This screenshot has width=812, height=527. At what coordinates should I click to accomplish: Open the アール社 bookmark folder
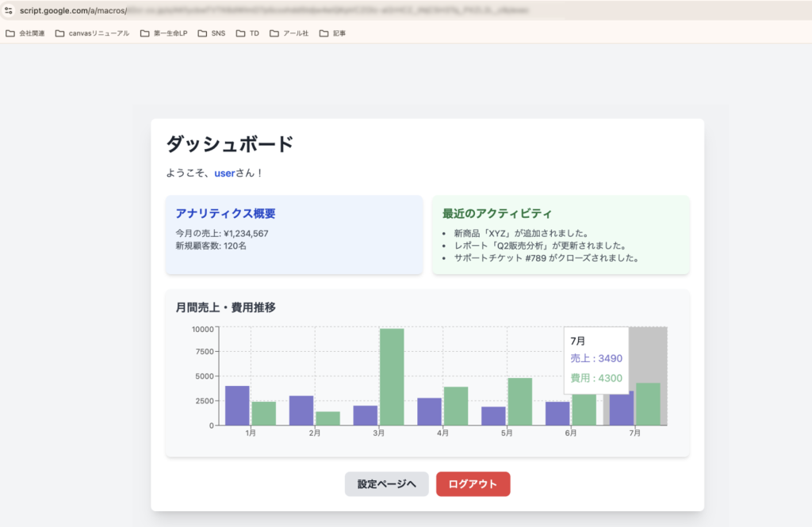[x=289, y=33]
